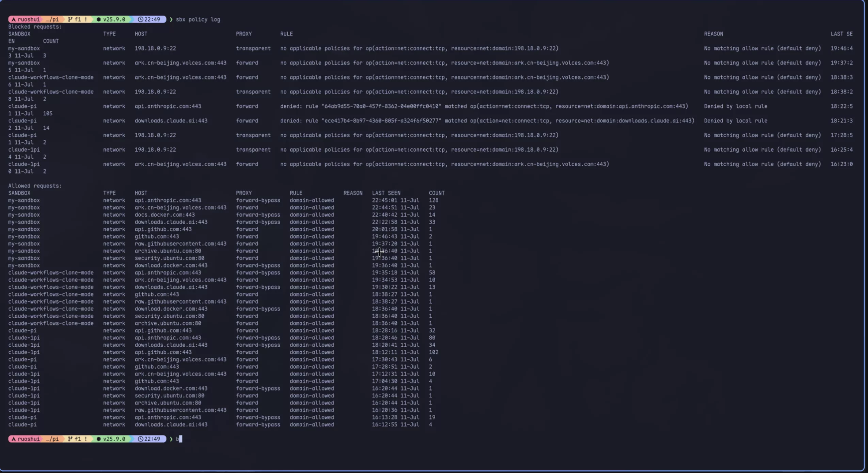868x473 pixels.
Task: Click the docs.docker.com:443 host entry
Action: pyautogui.click(x=164, y=215)
